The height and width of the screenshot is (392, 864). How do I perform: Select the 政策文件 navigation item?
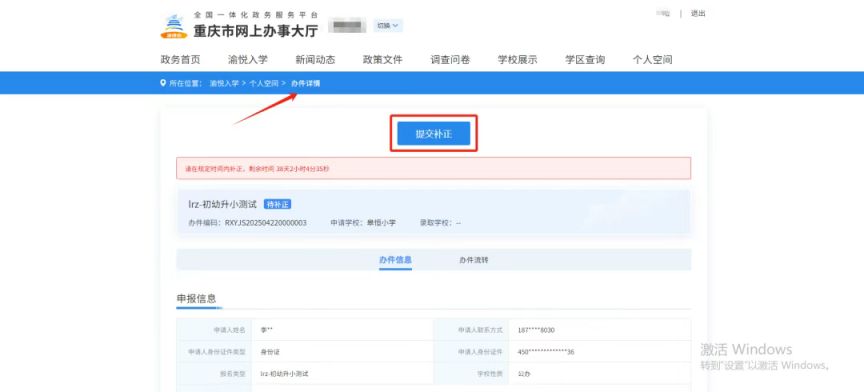(x=382, y=60)
